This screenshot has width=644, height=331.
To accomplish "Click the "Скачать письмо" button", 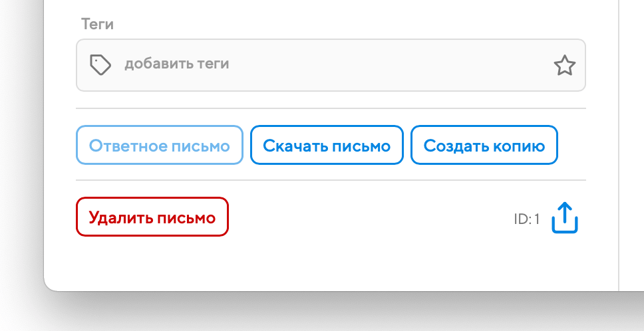I will (327, 145).
